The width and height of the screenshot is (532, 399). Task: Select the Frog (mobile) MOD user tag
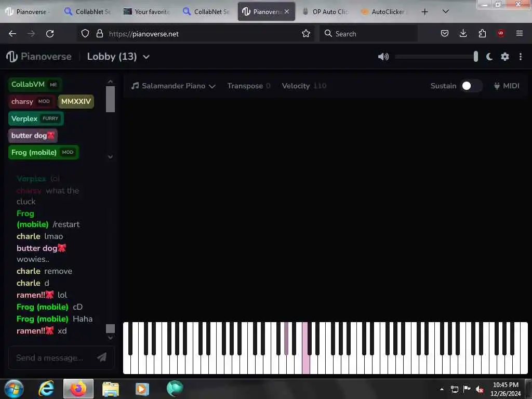point(44,152)
